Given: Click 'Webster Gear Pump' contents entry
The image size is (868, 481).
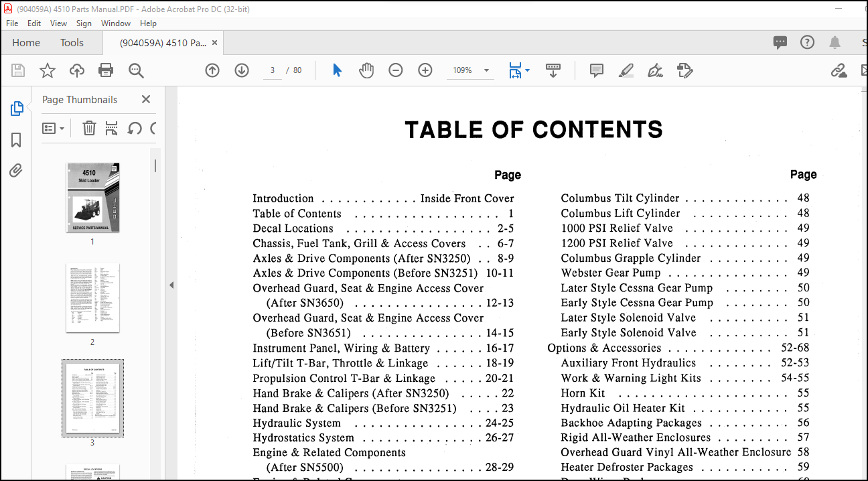Looking at the screenshot, I should 611,273.
